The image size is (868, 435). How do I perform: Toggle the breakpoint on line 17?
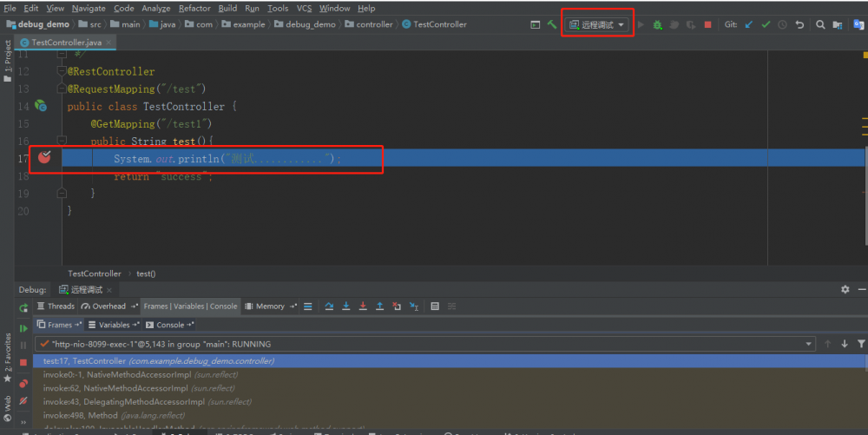coord(44,158)
